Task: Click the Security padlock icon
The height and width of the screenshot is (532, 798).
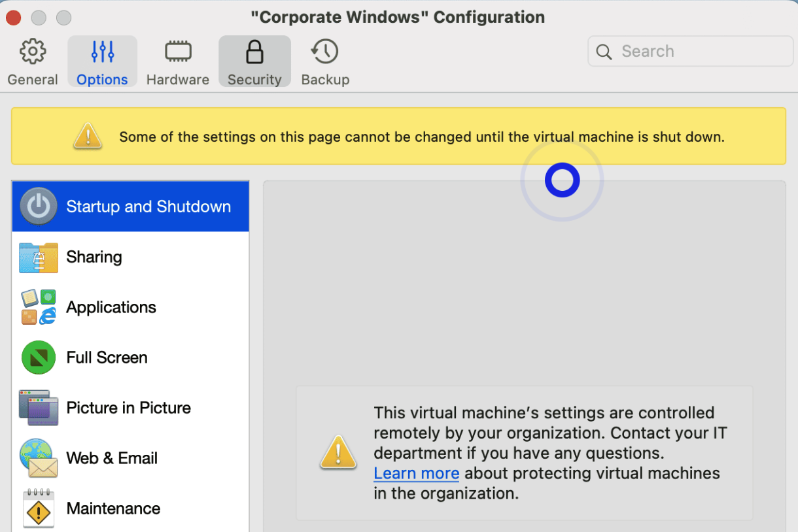Action: [254, 52]
